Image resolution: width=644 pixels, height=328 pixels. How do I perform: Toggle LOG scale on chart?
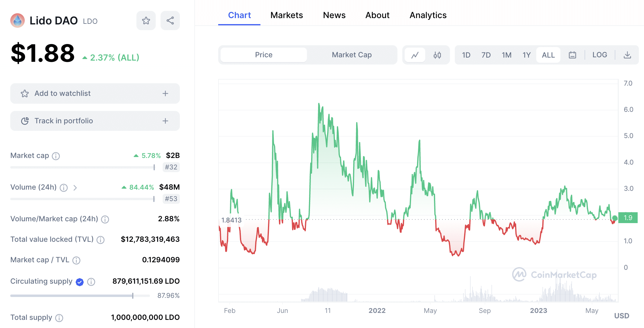click(600, 55)
